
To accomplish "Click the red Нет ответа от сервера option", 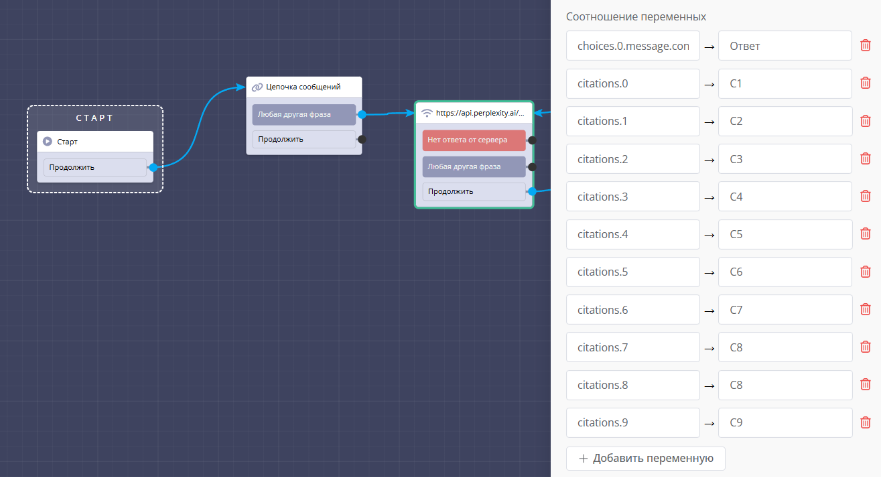I will click(x=473, y=140).
